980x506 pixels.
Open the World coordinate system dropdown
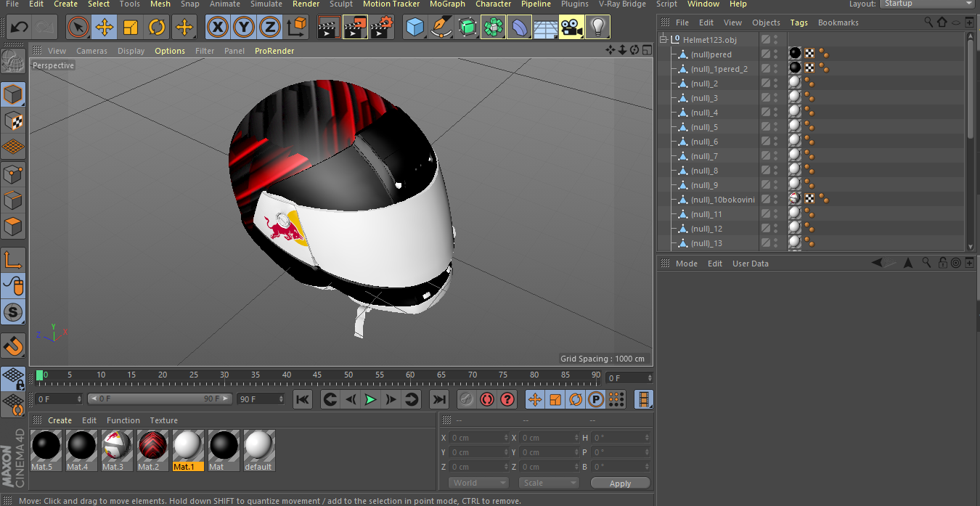478,483
